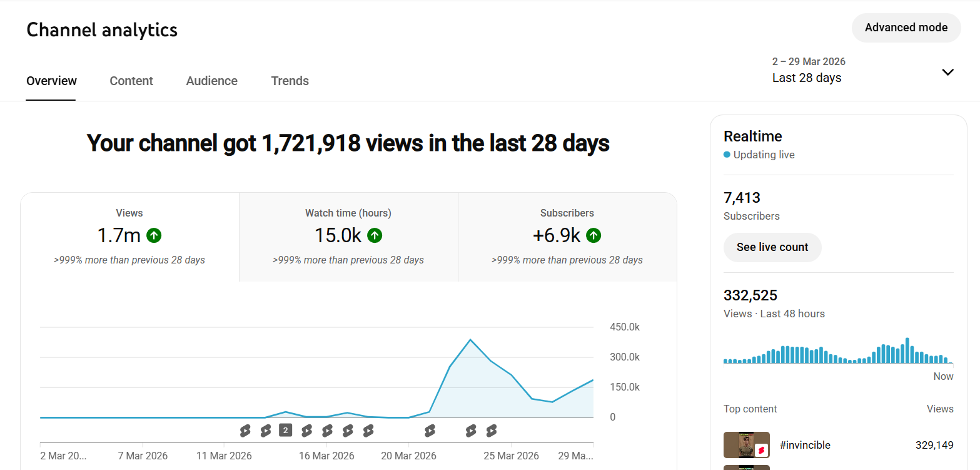Screen dimensions: 980x470
Task: Click the green arrow beside Subscribers +6.9k
Action: 594,235
